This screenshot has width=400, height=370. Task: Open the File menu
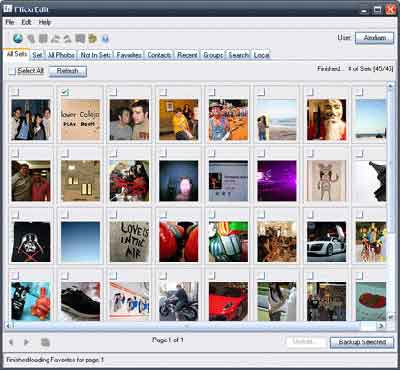[x=10, y=22]
